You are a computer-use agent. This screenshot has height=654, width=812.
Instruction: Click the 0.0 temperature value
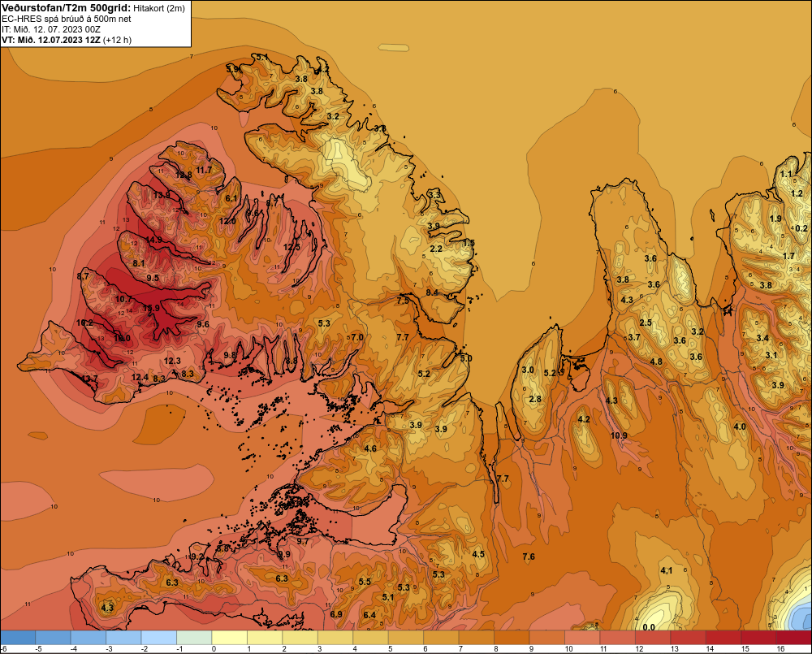click(x=649, y=627)
